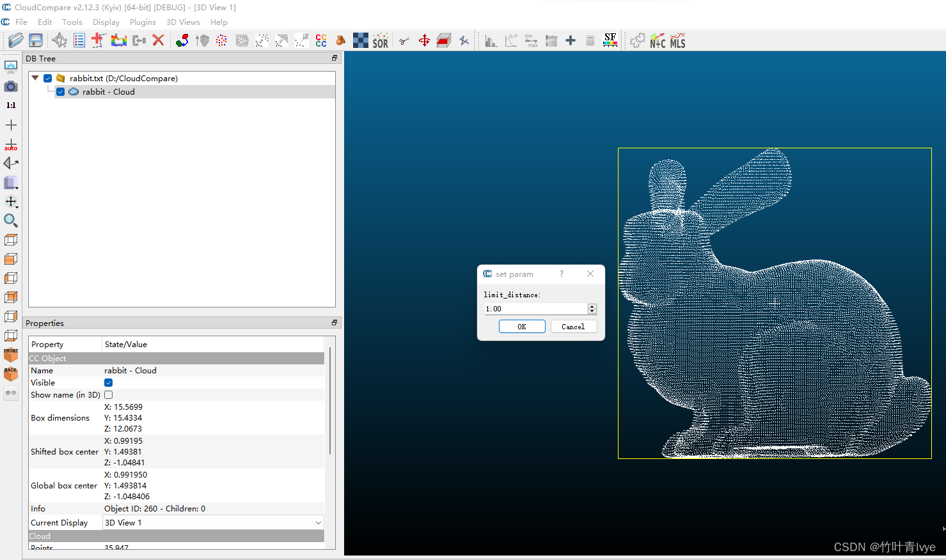Open the cloud-to-cloud distance CC icon
Image resolution: width=946 pixels, height=560 pixels.
pos(321,41)
